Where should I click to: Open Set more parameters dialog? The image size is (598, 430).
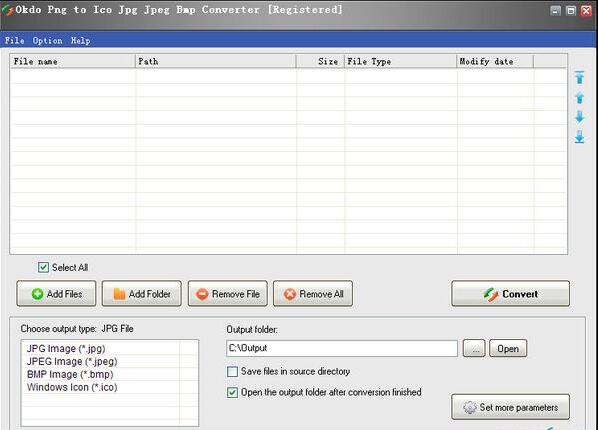click(510, 407)
